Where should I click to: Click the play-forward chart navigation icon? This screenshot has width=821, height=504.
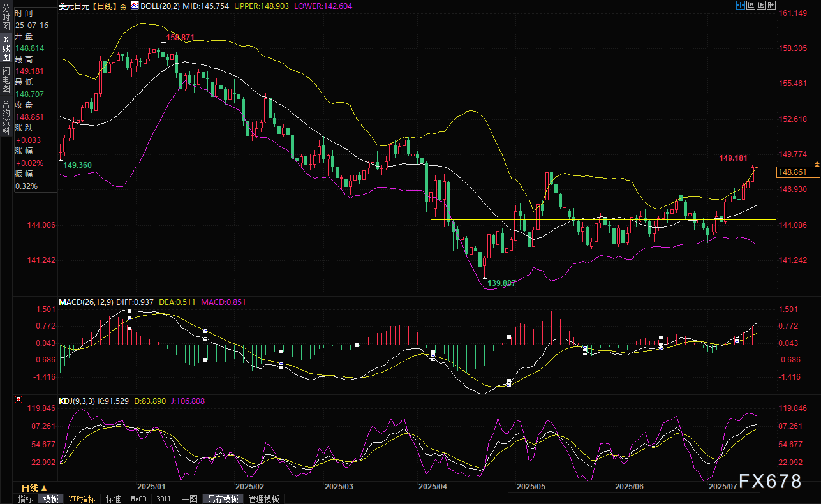click(x=762, y=6)
